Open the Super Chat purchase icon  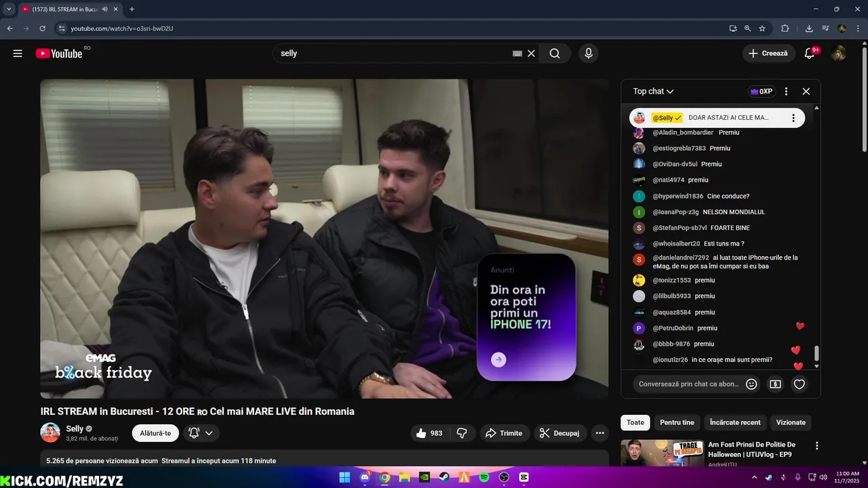coord(775,384)
